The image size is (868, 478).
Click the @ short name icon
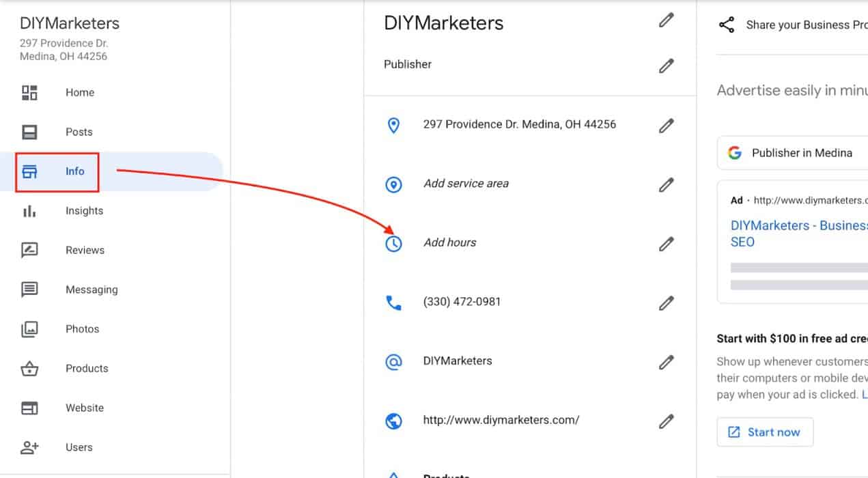393,362
